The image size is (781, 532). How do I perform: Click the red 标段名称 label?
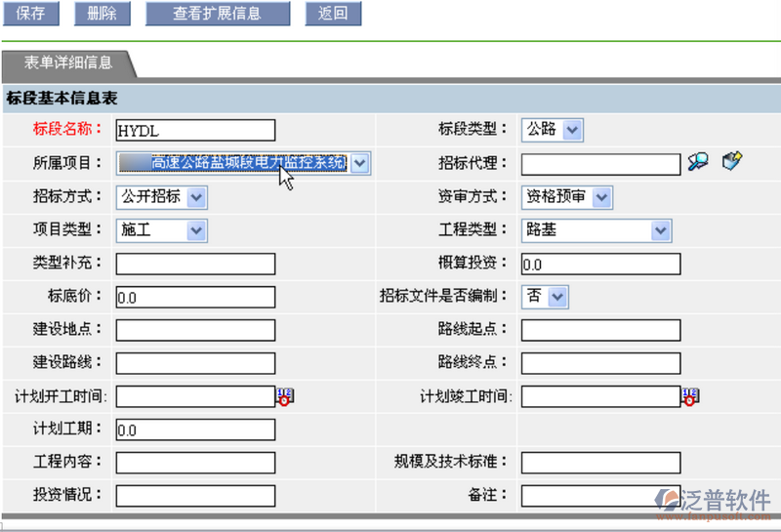tap(67, 129)
